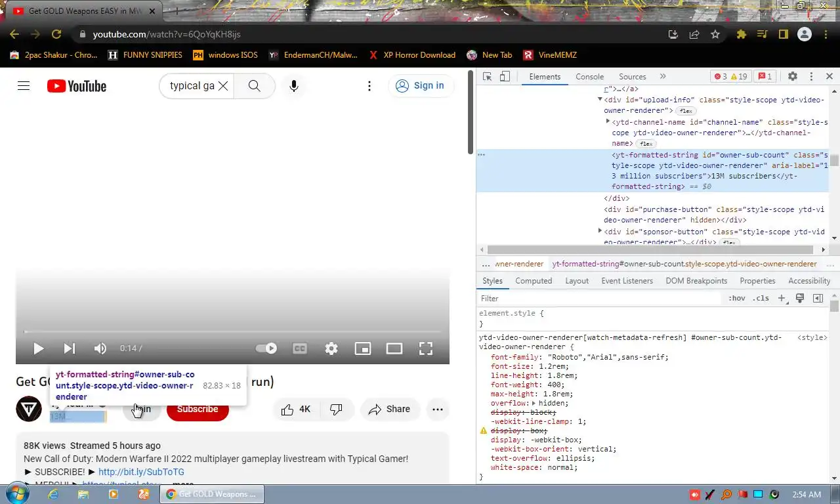Open YouTube settings three-dot menu
Image resolution: width=840 pixels, height=504 pixels.
[x=369, y=86]
